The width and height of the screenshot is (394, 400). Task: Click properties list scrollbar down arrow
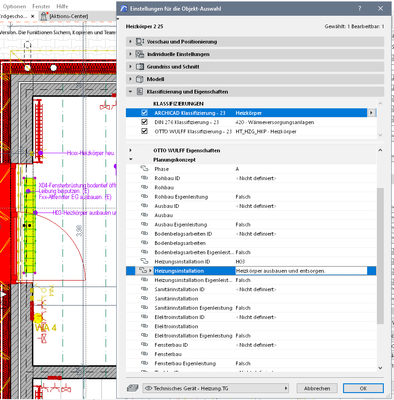pyautogui.click(x=380, y=368)
